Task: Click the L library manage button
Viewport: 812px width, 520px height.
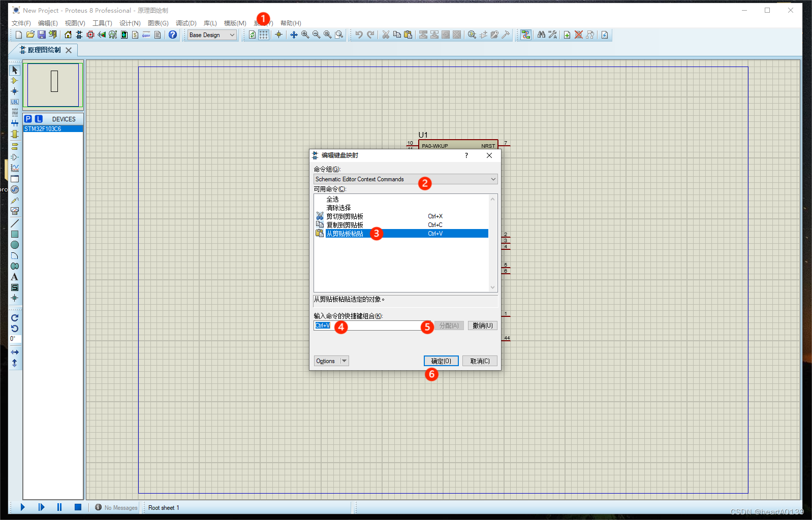Action: click(39, 119)
